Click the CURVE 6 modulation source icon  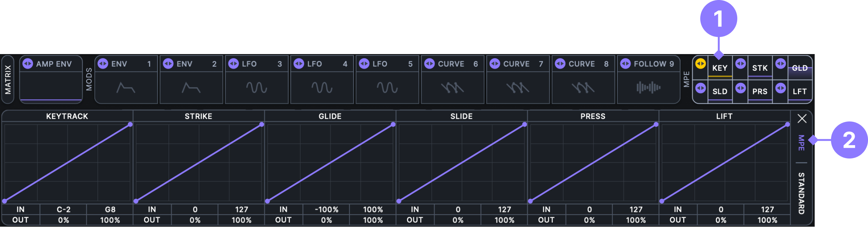tap(429, 64)
